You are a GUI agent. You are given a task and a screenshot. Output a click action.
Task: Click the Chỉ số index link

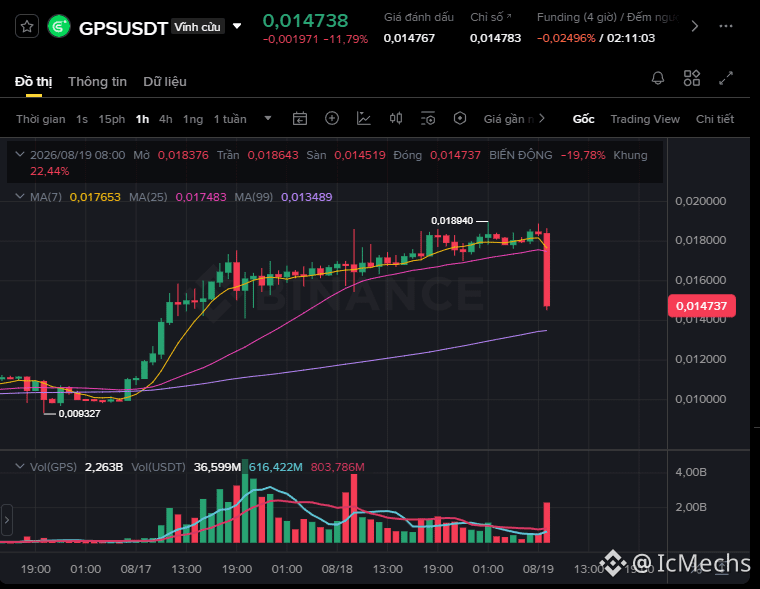(491, 17)
